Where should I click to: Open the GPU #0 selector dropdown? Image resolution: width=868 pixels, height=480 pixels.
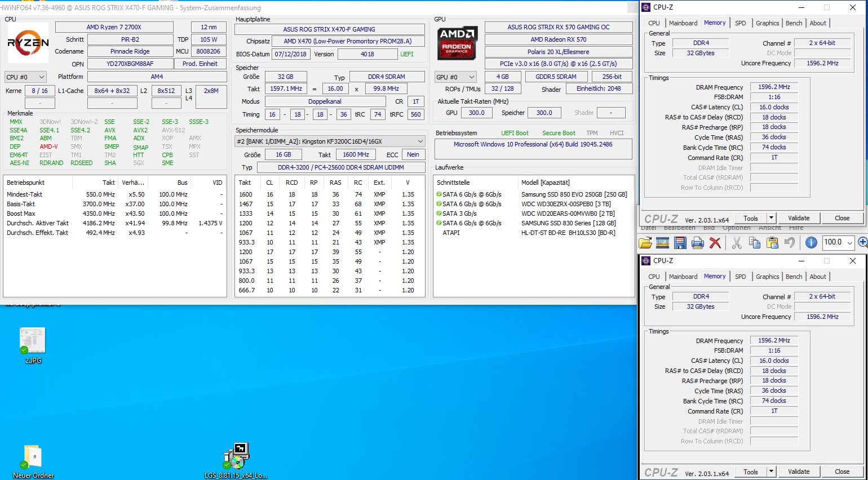click(455, 77)
